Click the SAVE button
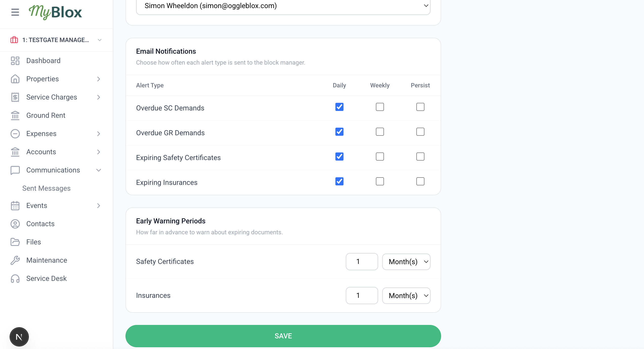644x349 pixels. coord(283,336)
